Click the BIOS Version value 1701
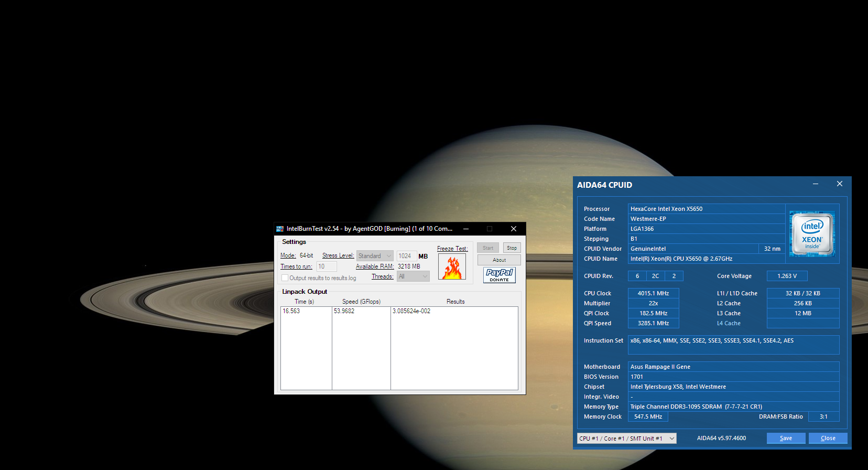The width and height of the screenshot is (868, 470). click(x=733, y=377)
